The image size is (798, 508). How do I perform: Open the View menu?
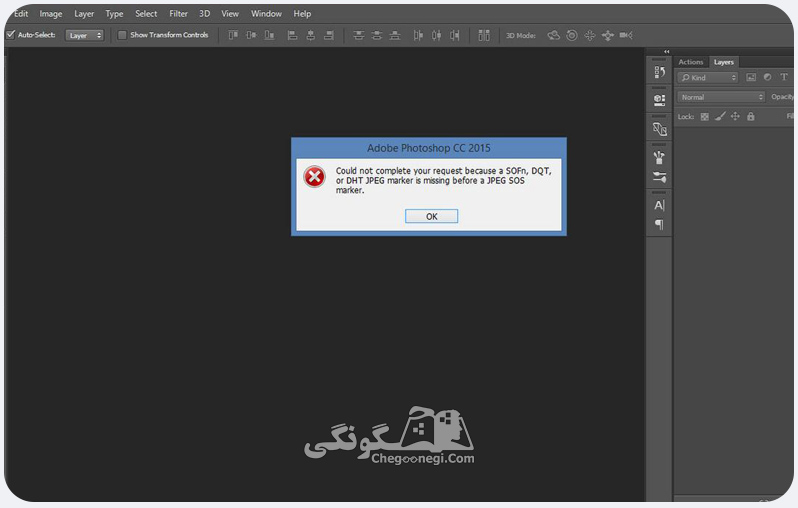coord(230,14)
